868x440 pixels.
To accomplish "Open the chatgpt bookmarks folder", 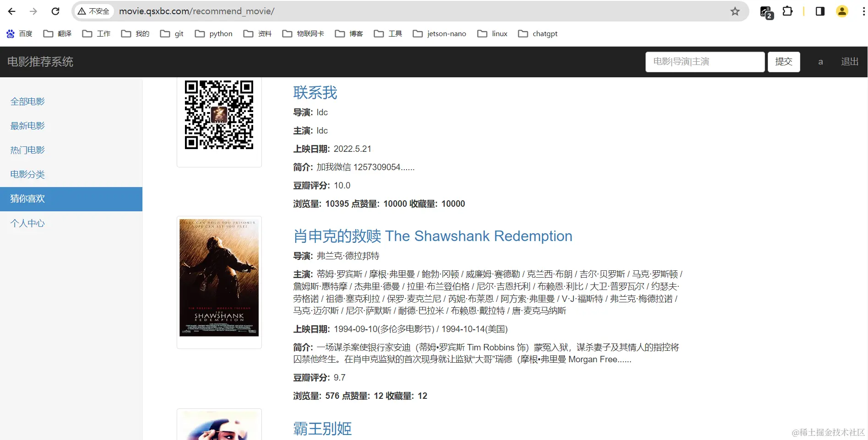I will pyautogui.click(x=537, y=33).
